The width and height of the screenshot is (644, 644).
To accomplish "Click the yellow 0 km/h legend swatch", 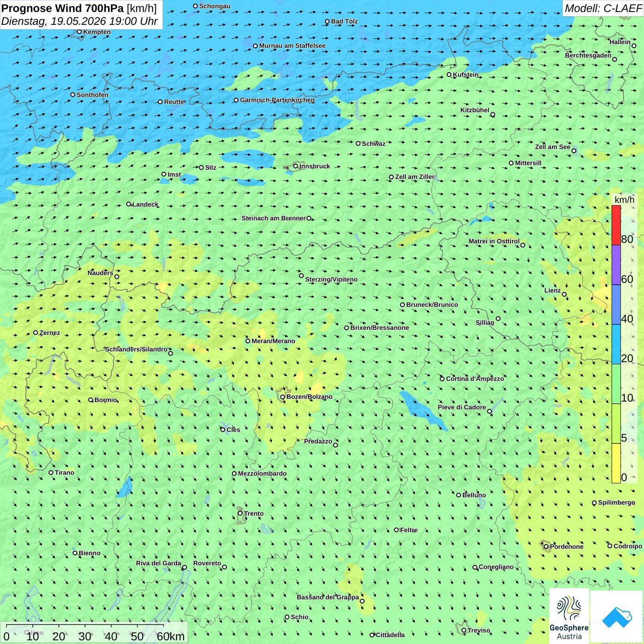I will [x=616, y=463].
